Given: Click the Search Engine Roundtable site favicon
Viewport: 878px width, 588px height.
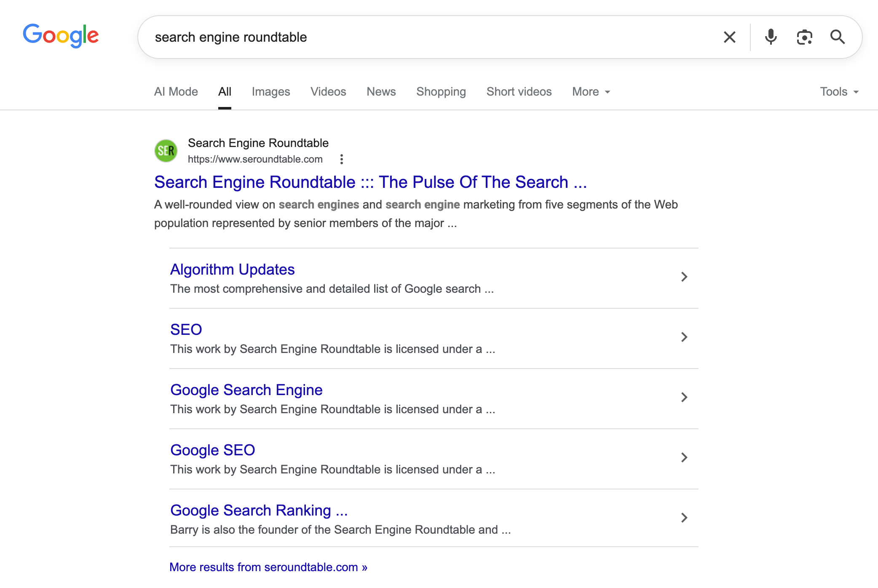Looking at the screenshot, I should tap(166, 150).
